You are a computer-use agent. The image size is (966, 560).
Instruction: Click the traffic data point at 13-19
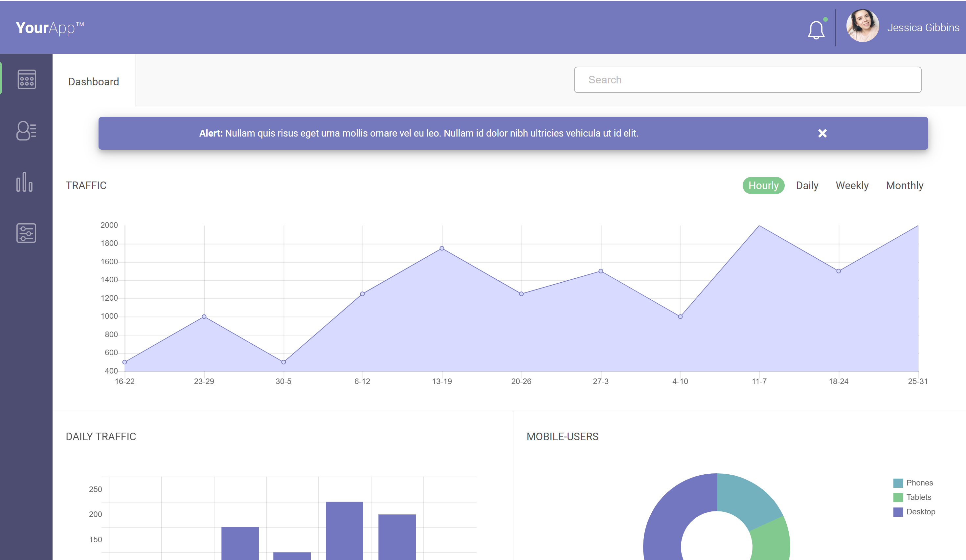(442, 248)
